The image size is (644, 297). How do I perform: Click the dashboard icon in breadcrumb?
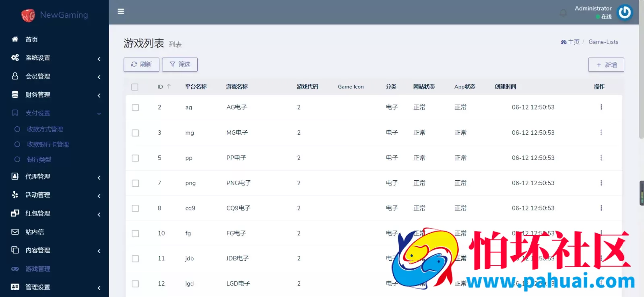(x=563, y=42)
